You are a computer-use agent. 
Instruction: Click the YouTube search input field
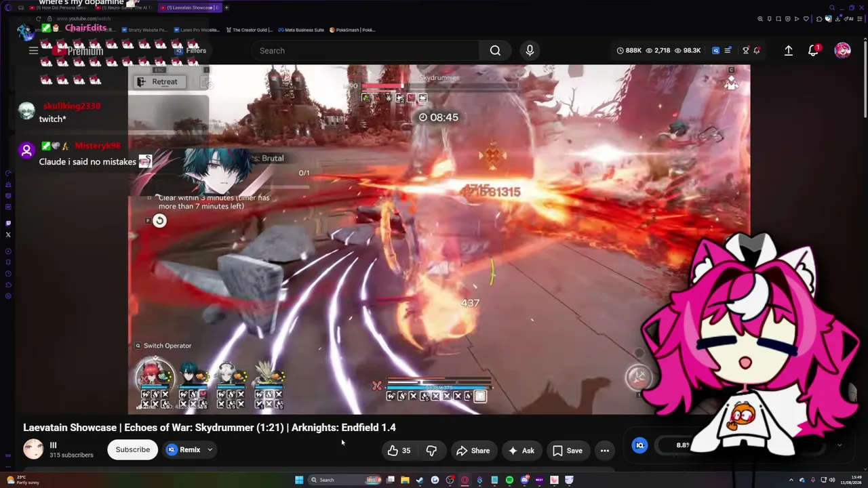point(366,50)
